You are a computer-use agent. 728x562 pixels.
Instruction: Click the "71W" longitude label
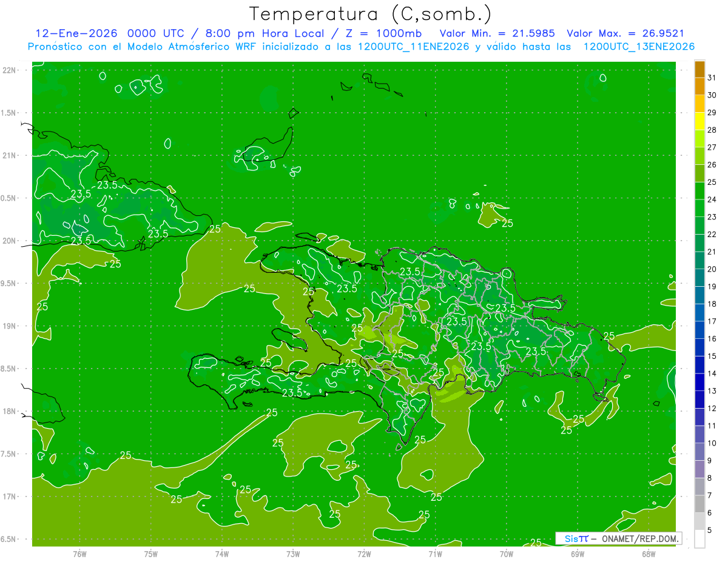click(x=435, y=554)
